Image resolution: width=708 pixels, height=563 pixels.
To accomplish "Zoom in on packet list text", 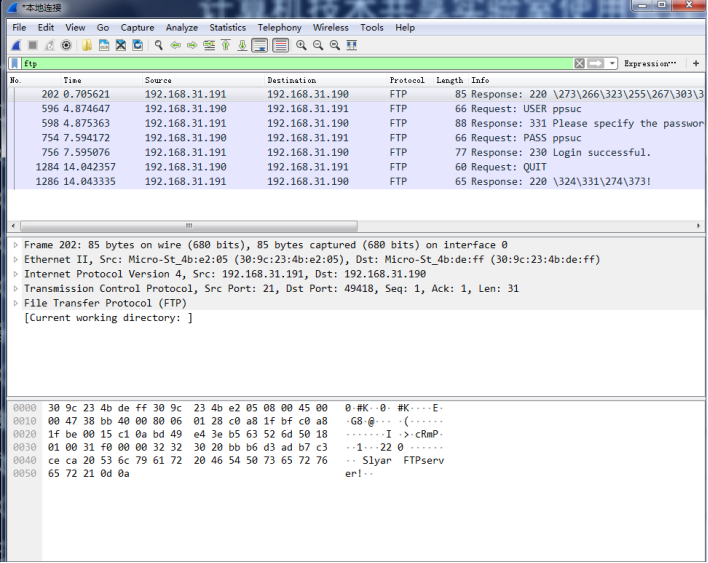I will [x=301, y=45].
